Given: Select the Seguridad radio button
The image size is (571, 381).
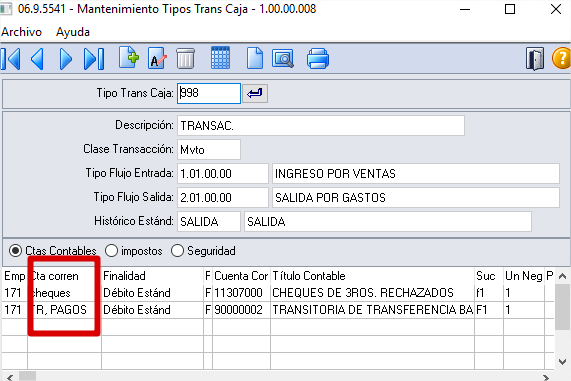Looking at the screenshot, I should 177,251.
